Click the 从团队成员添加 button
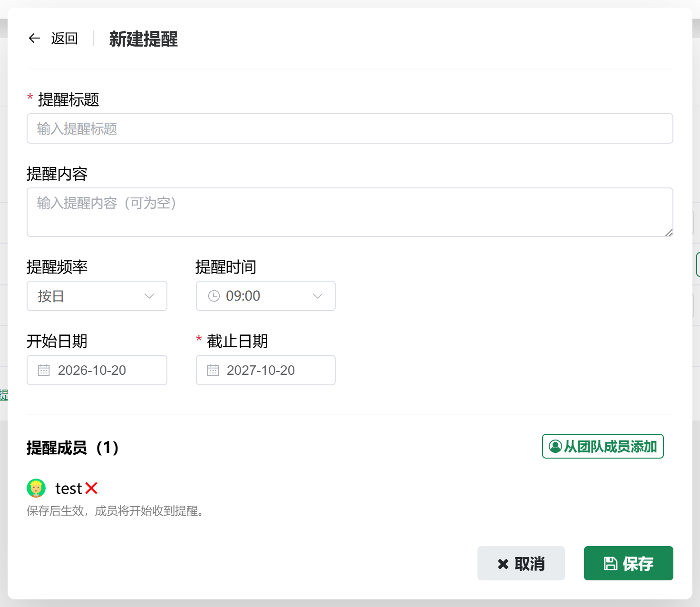 [603, 446]
